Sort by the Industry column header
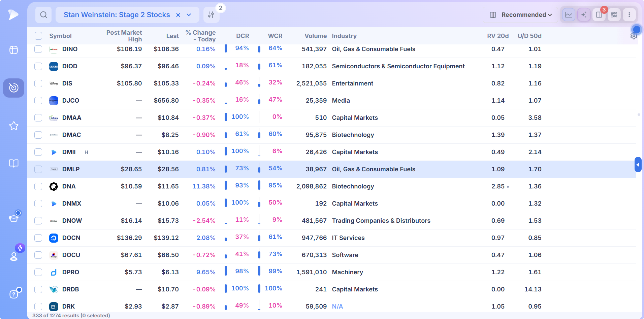Viewport: 644px width, 319px height. click(x=344, y=36)
